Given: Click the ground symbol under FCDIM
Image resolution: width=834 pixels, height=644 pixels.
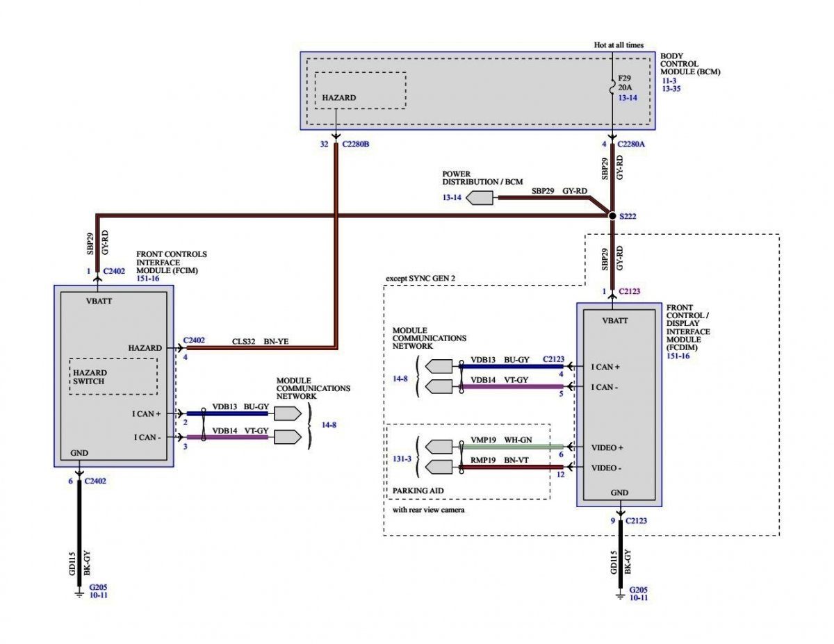Looking at the screenshot, I should pyautogui.click(x=620, y=594).
